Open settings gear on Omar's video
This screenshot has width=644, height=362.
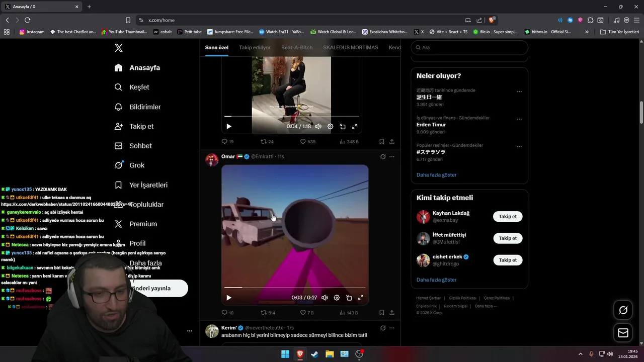337,298
